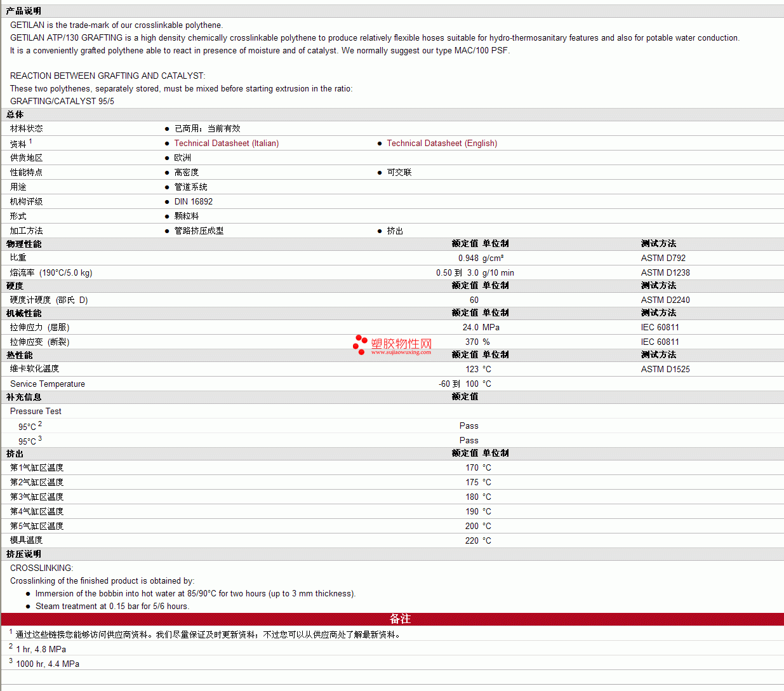
Task: Click the 第2气缸区温度 label
Action: [37, 482]
